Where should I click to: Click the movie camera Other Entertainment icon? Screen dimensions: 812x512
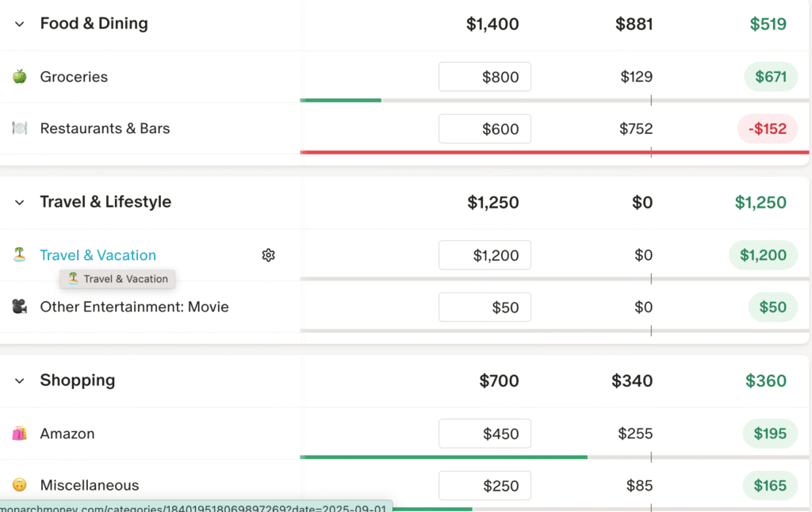pos(19,307)
